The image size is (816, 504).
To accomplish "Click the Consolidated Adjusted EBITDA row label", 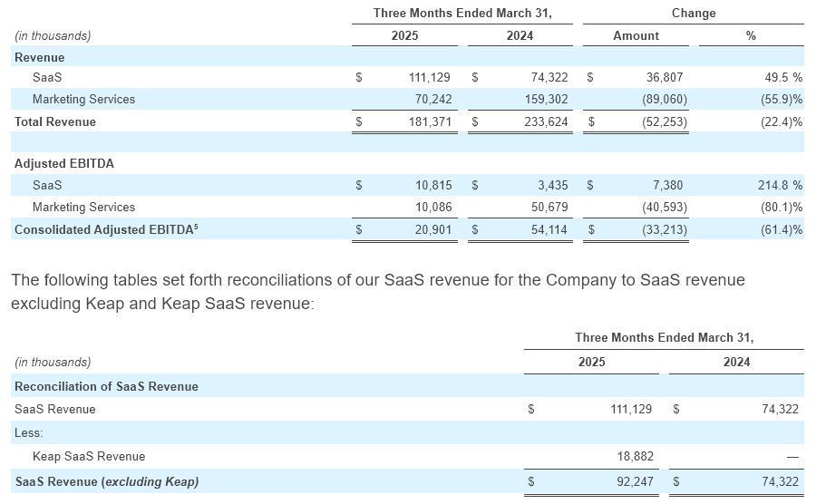I will tap(106, 229).
